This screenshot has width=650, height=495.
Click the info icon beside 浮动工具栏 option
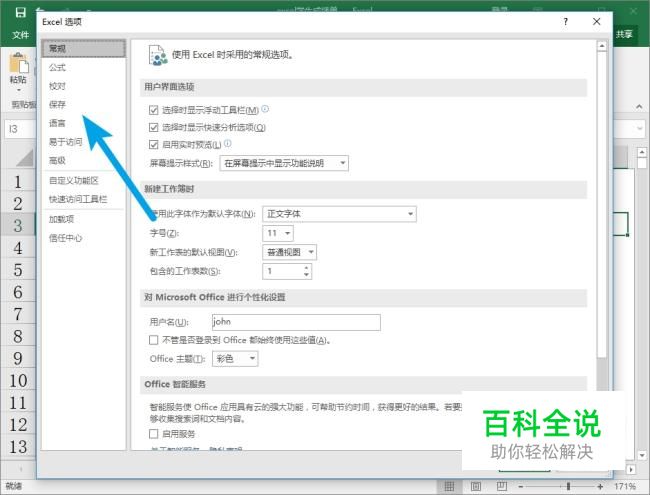(x=265, y=109)
